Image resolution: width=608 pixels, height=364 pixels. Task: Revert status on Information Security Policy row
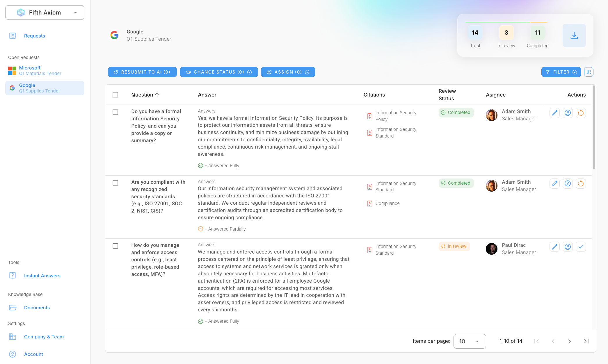tap(581, 113)
